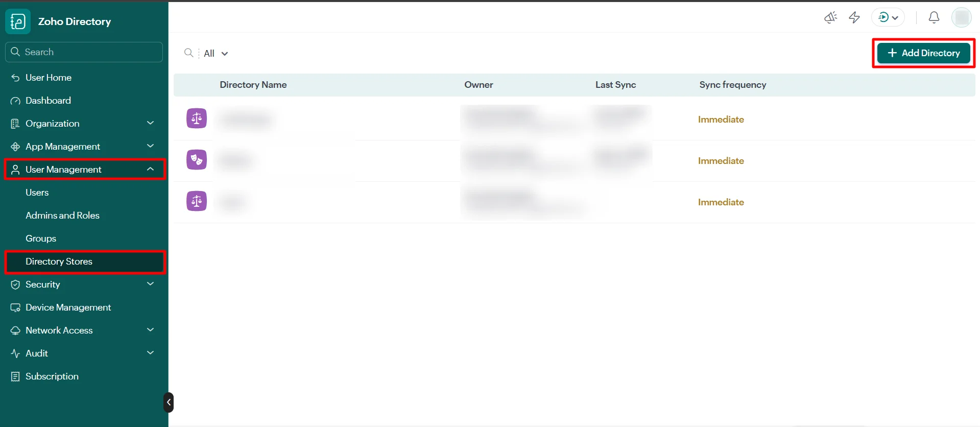Open Device Management

click(x=68, y=307)
